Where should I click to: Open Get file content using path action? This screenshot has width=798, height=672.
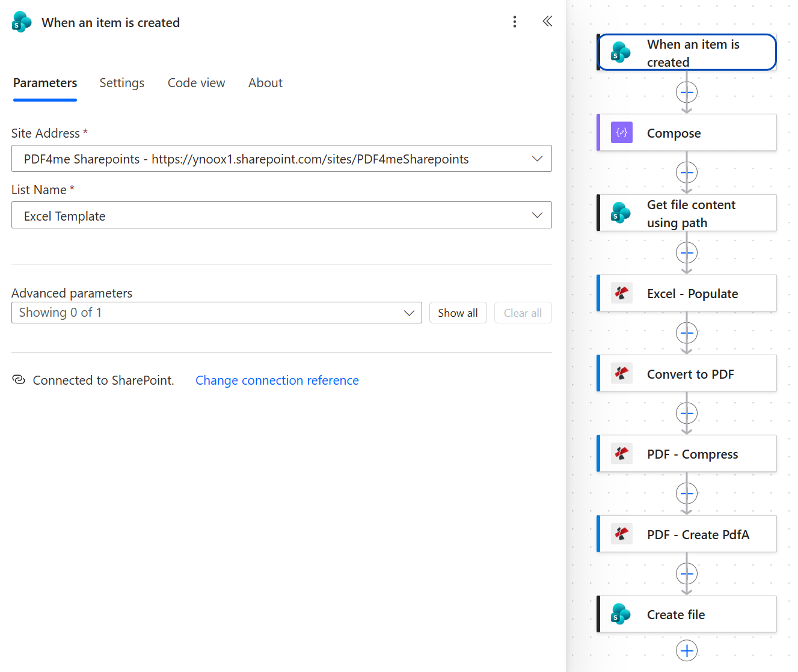pyautogui.click(x=687, y=213)
